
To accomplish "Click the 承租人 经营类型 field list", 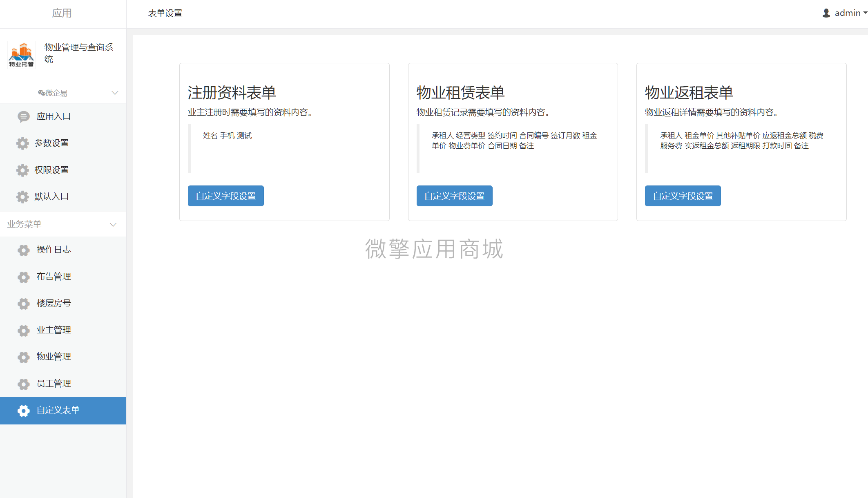I will pyautogui.click(x=515, y=141).
